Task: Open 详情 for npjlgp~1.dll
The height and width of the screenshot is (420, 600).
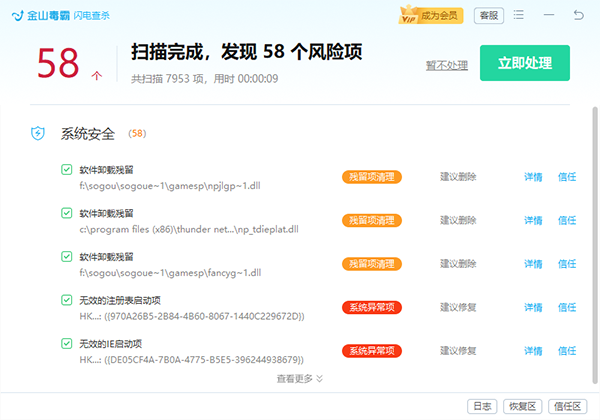Action: coord(533,177)
